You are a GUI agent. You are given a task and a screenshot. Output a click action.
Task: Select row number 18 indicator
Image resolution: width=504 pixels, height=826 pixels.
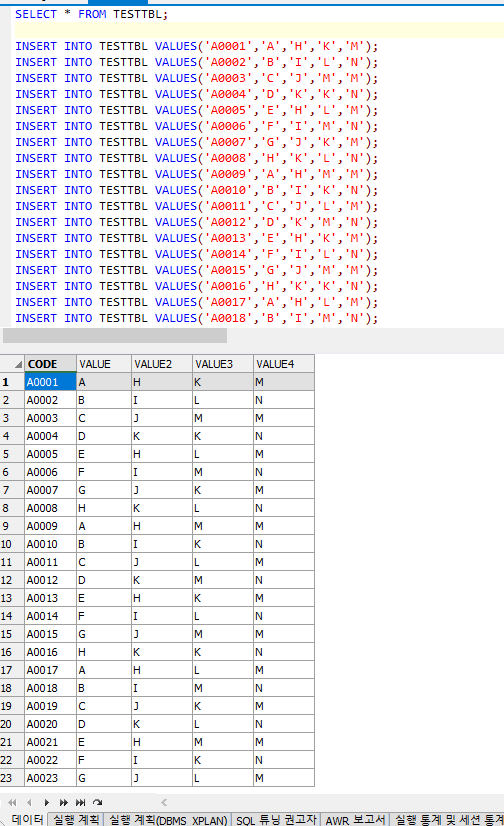[12, 688]
